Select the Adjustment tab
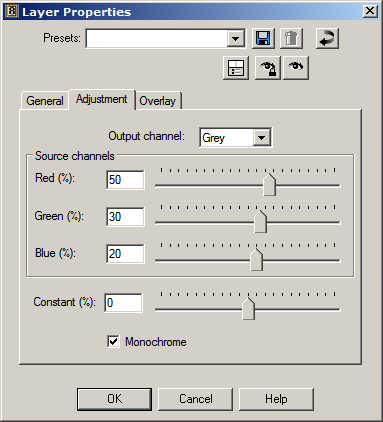This screenshot has height=422, width=383. tap(102, 99)
